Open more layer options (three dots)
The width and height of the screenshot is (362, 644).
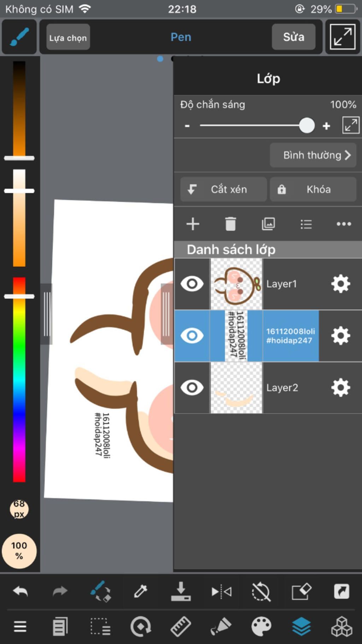(x=344, y=224)
